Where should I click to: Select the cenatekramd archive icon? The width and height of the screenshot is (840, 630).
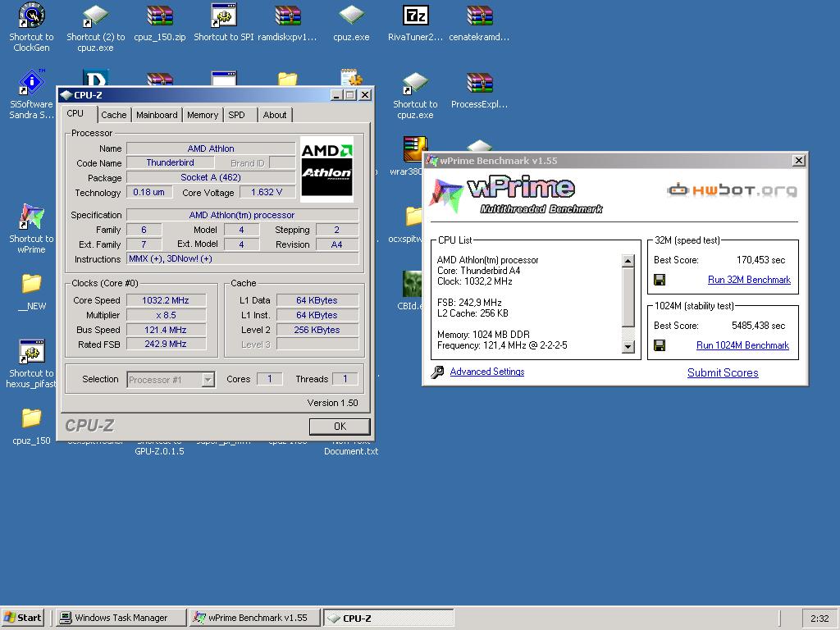coord(479,16)
